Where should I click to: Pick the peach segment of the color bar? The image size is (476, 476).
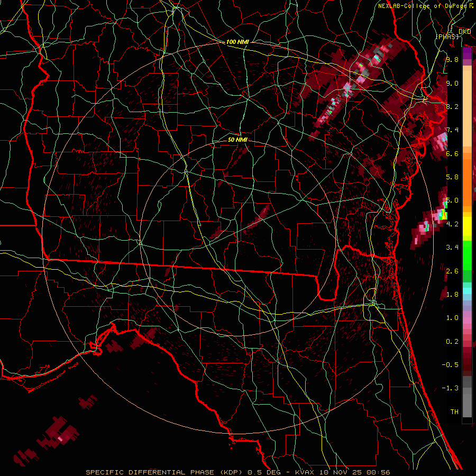467,109
